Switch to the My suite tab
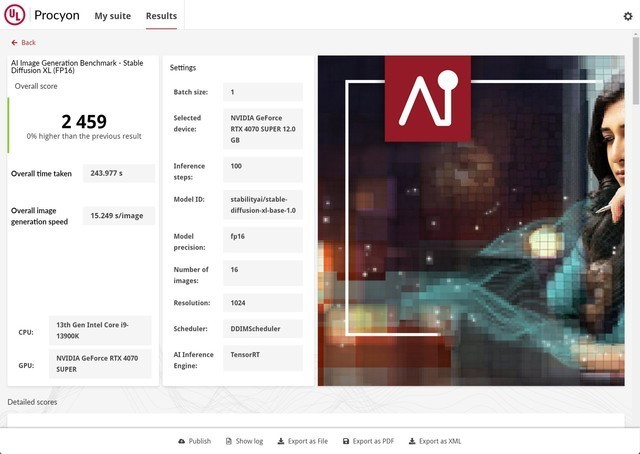The width and height of the screenshot is (640, 454). [113, 16]
